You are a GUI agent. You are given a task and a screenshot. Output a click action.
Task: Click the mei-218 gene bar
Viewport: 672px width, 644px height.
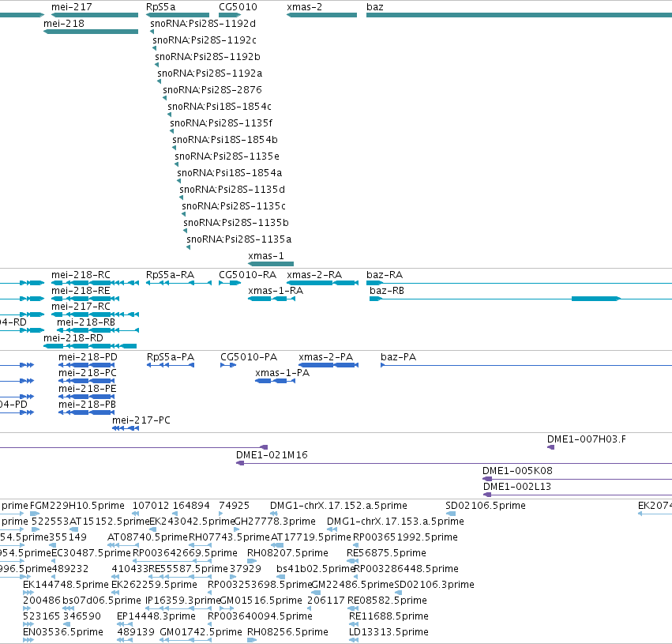tap(91, 32)
